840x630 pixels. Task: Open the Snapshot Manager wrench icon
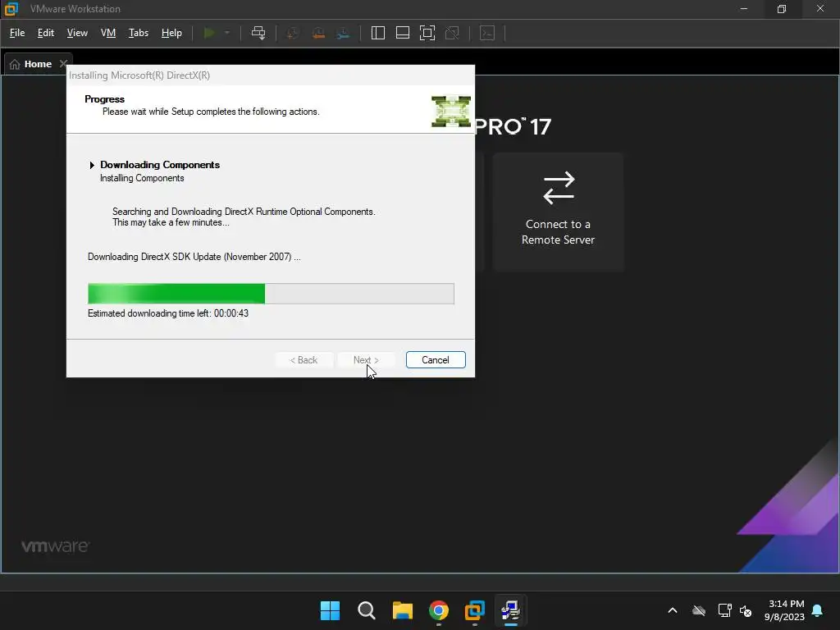click(x=343, y=33)
